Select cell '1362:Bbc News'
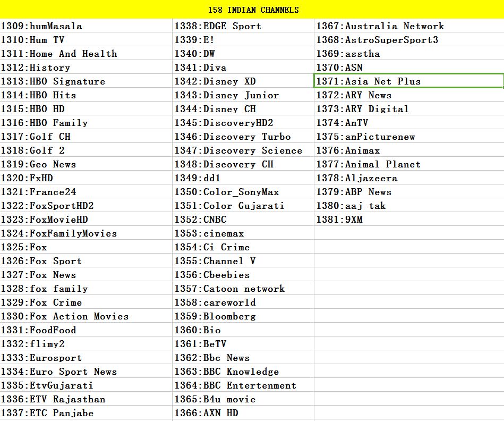 [x=243, y=358]
